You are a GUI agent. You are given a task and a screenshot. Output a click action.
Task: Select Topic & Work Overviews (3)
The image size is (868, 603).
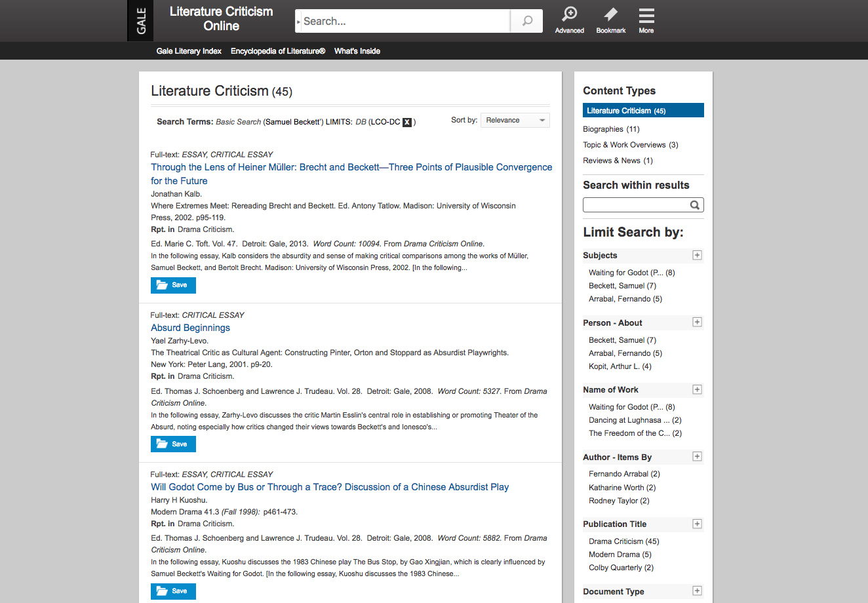[631, 145]
